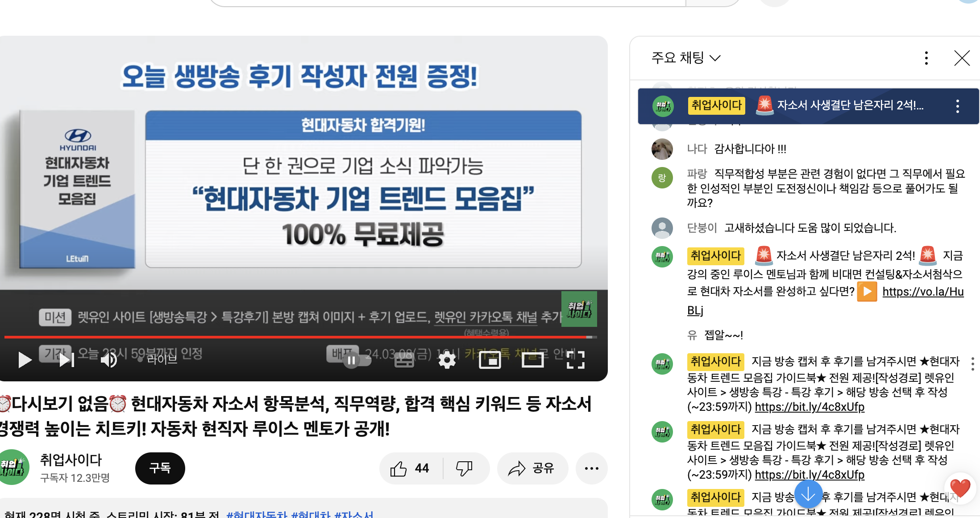Toggle autoplay switch in player controls
Viewport: 980px width, 518px height.
click(x=357, y=360)
